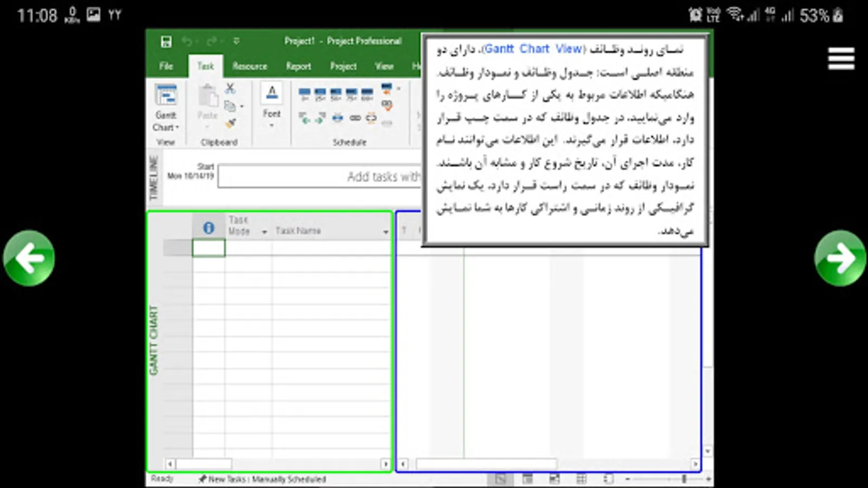868x488 pixels.
Task: Expand the Paste options arrow
Action: tap(207, 127)
